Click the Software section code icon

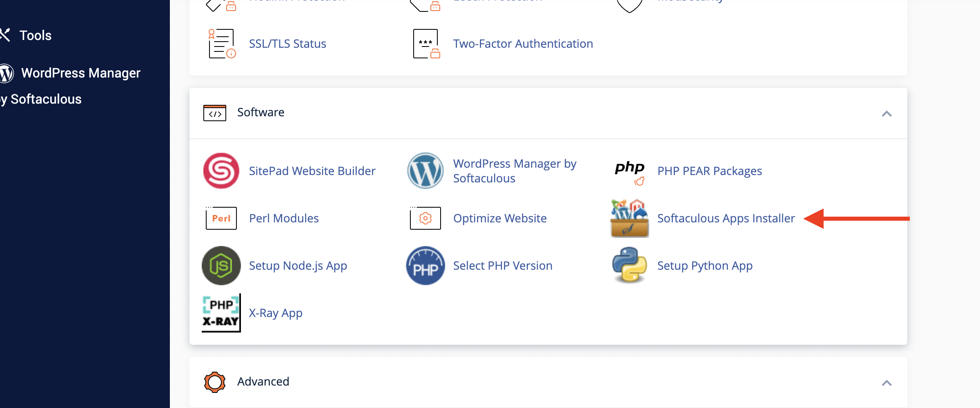(214, 113)
